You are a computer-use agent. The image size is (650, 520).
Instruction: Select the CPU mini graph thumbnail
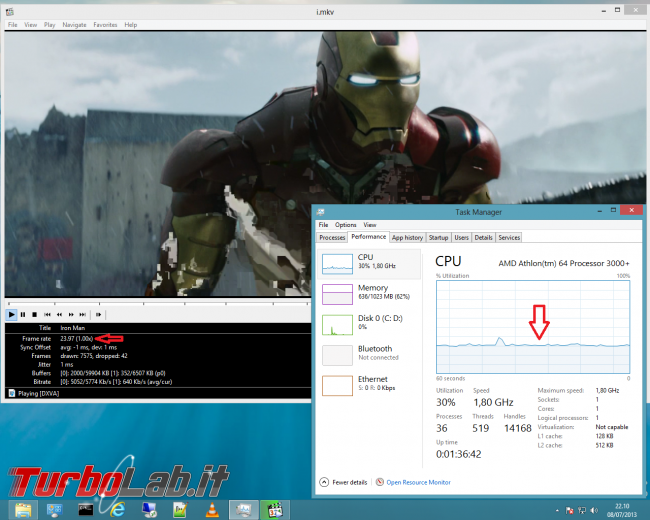coord(337,264)
